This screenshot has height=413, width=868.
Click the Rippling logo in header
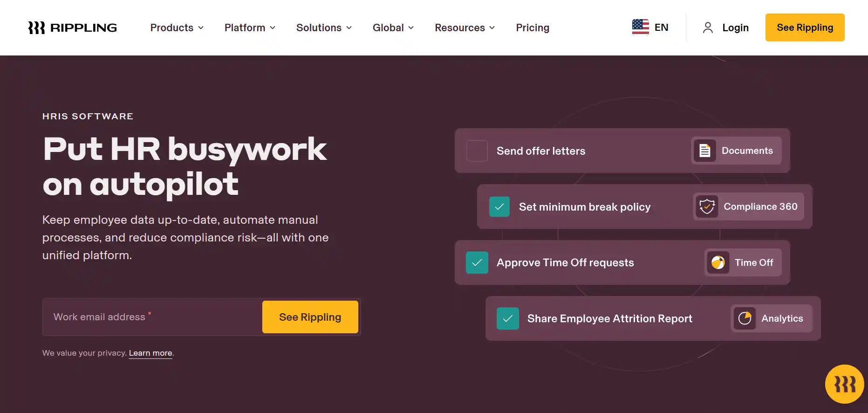(72, 28)
